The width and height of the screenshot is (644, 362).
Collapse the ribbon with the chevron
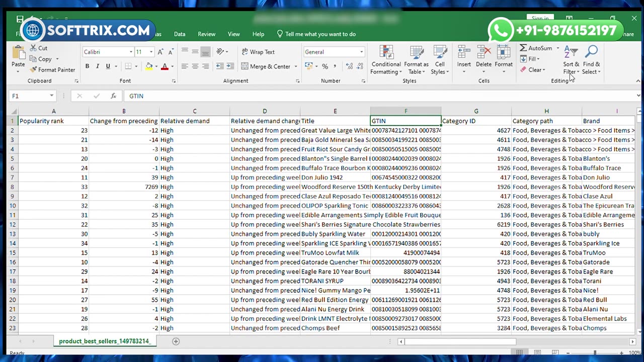pyautogui.click(x=638, y=81)
